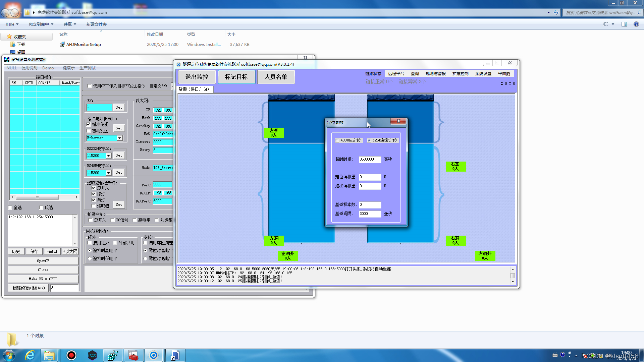Click the Nox player taskbar icon
644x362 pixels.
[92, 355]
